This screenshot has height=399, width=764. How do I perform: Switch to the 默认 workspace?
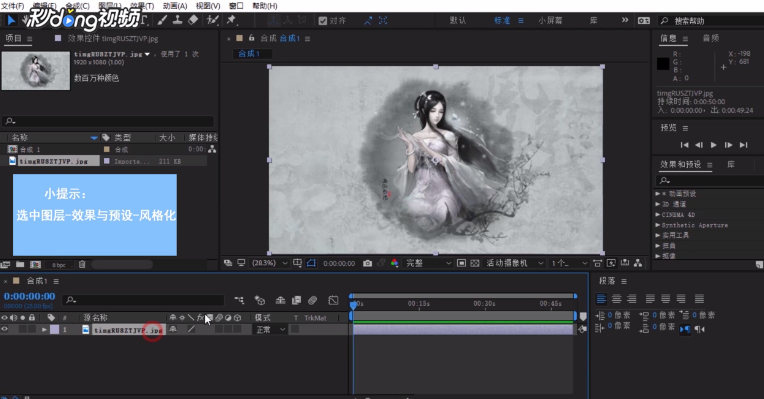tap(458, 20)
